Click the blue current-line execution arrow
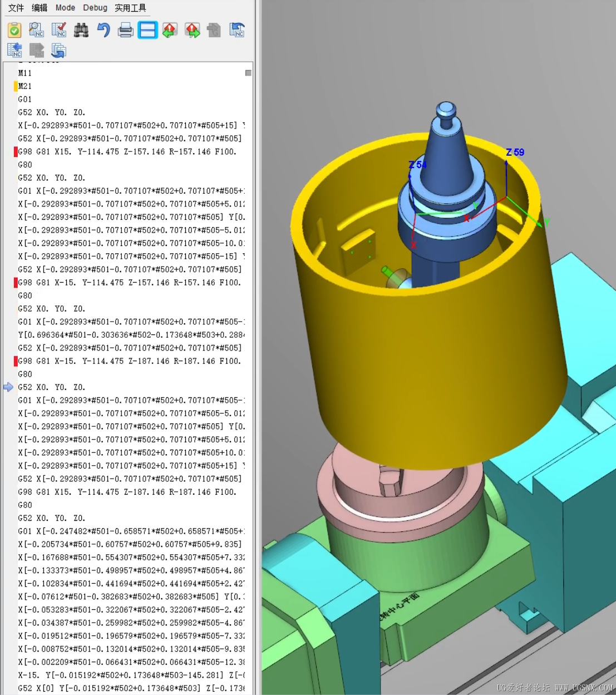This screenshot has height=695, width=616. [x=8, y=387]
